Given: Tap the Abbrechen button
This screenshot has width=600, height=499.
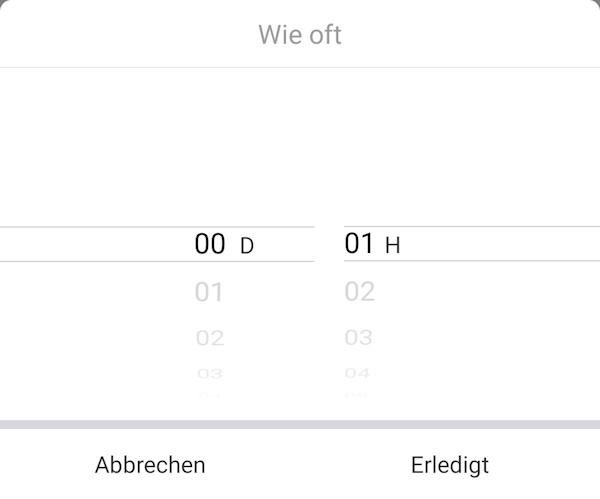Looking at the screenshot, I should coord(150,465).
